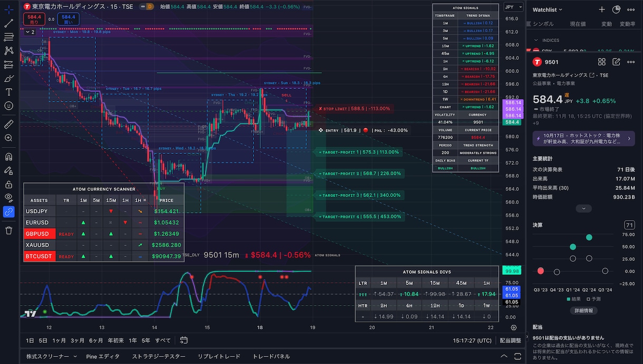Click the D data status badge
Image resolution: width=643 pixels, height=364 pixels.
150,7
